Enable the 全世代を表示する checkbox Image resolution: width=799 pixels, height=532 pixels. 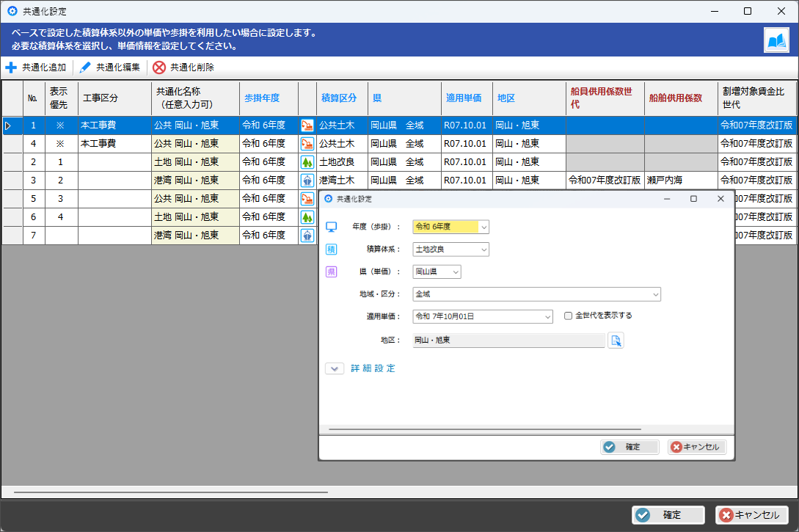(569, 316)
